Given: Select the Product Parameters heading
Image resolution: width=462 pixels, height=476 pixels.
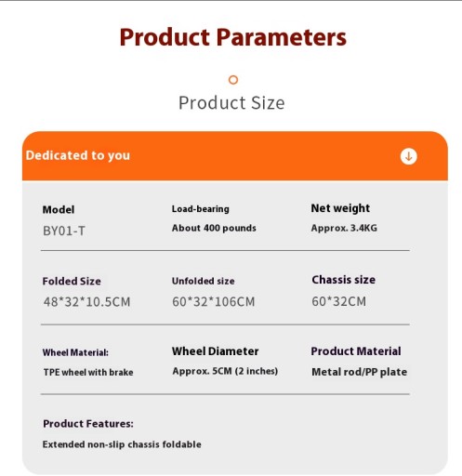Looking at the screenshot, I should pyautogui.click(x=233, y=37).
